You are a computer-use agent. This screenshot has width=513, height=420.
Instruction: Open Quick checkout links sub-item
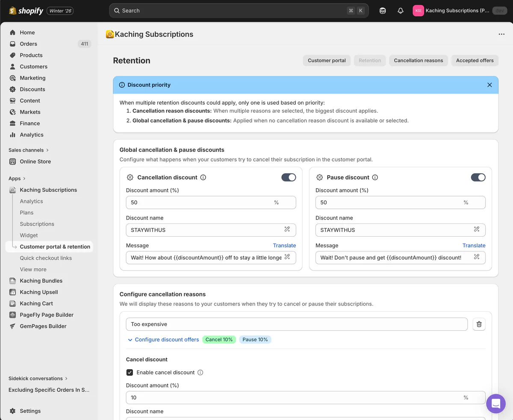[46, 258]
